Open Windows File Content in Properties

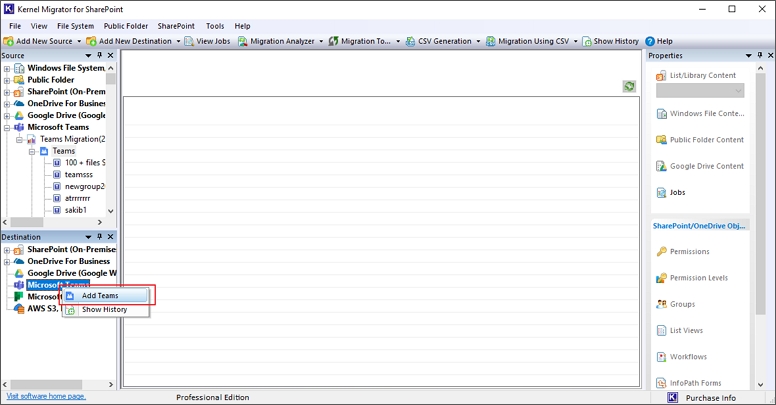700,113
